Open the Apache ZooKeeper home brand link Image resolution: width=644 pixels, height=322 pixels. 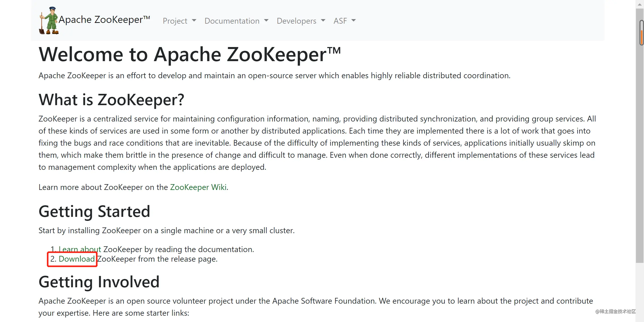point(94,20)
